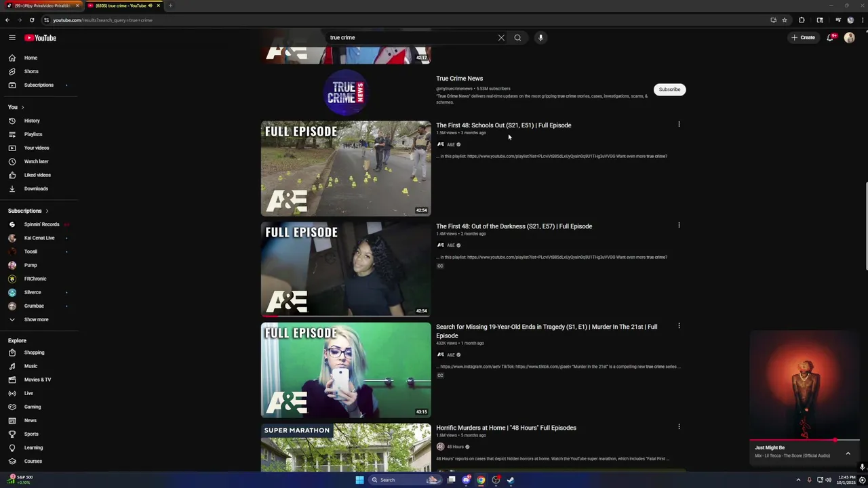This screenshot has width=868, height=488.
Task: Select the true crime YouTube tab
Action: 123,5
